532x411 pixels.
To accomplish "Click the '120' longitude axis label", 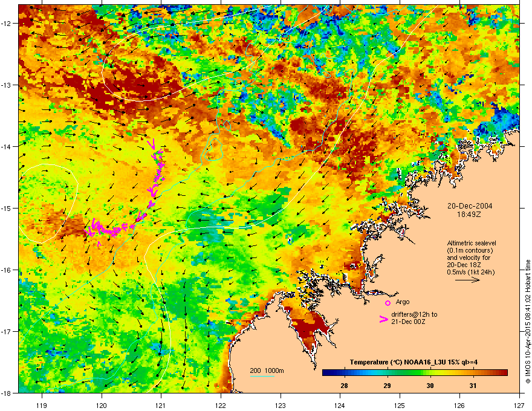I will coord(102,405).
